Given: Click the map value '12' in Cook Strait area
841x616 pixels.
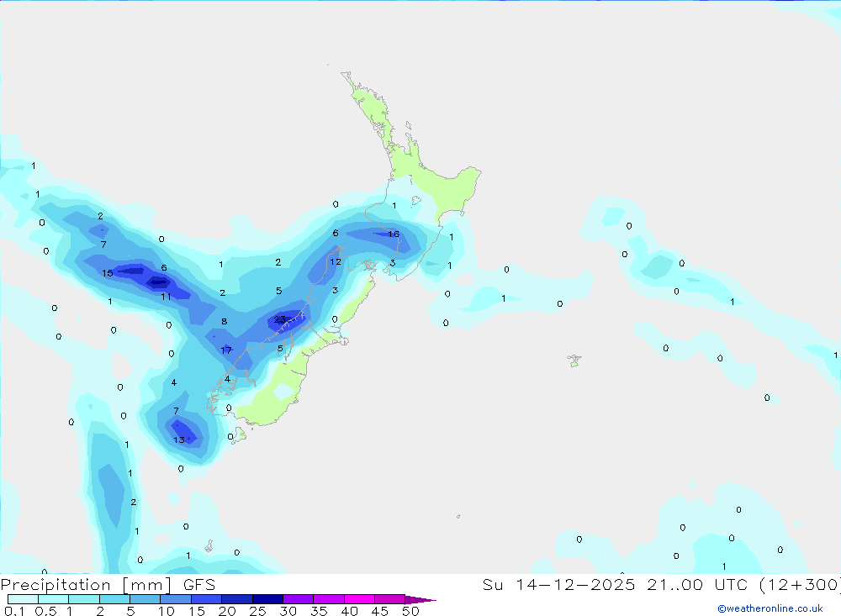Looking at the screenshot, I should click(336, 261).
